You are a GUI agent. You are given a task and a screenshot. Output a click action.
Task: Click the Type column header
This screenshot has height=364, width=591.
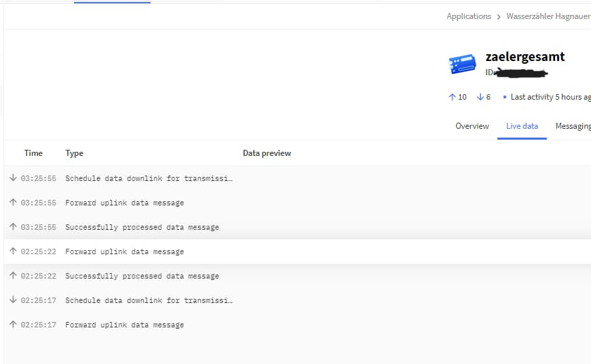74,153
